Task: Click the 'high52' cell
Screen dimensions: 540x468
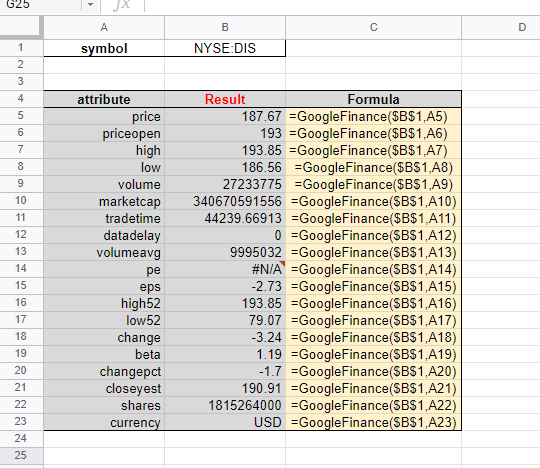Action: tap(104, 303)
